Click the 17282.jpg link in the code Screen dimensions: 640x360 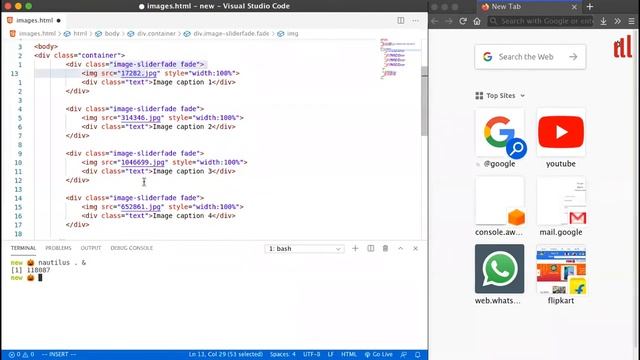(x=139, y=73)
